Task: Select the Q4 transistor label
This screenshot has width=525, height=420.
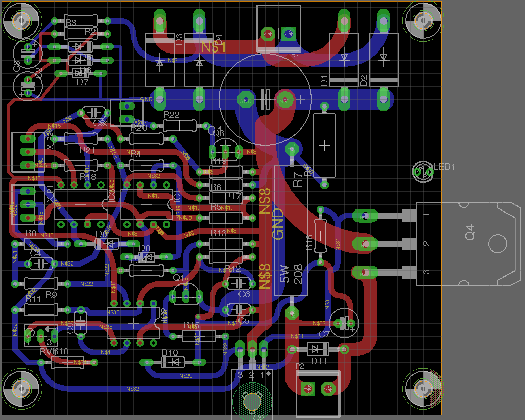Action: coord(470,232)
